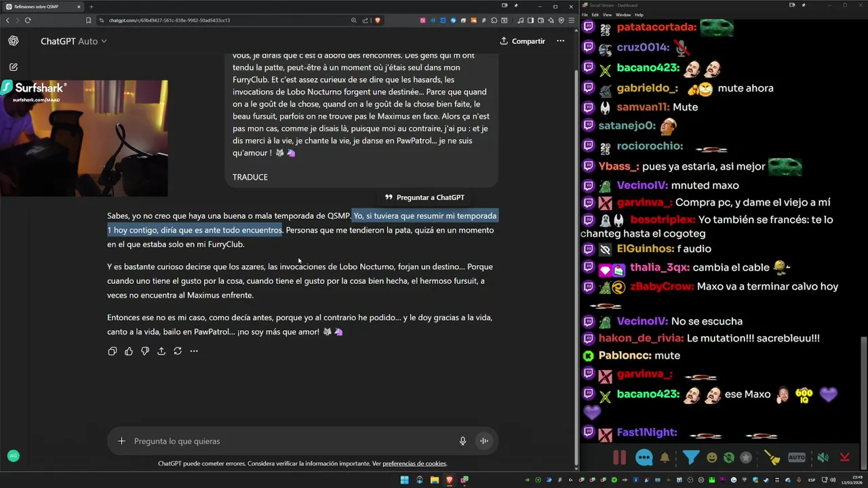Click Brave Shields lion icon
This screenshot has width=868, height=488.
pyautogui.click(x=378, y=20)
